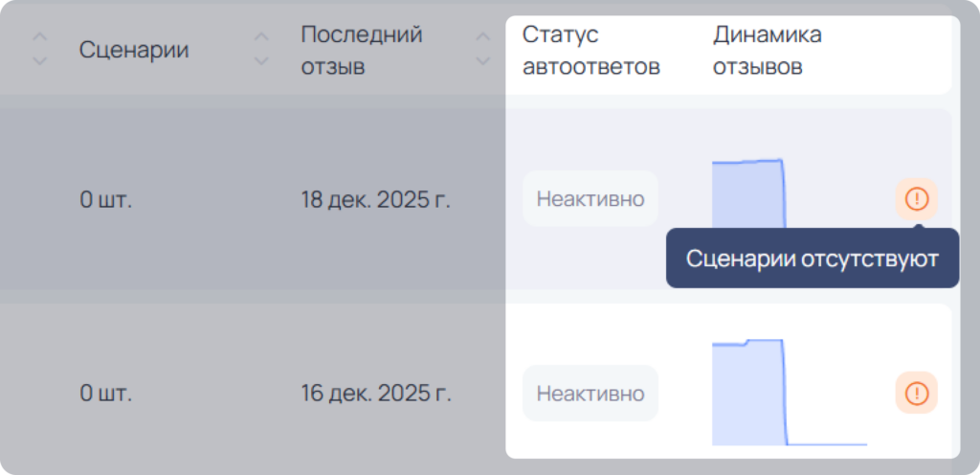Select the Последний отзыв column header
980x475 pixels.
tap(362, 51)
